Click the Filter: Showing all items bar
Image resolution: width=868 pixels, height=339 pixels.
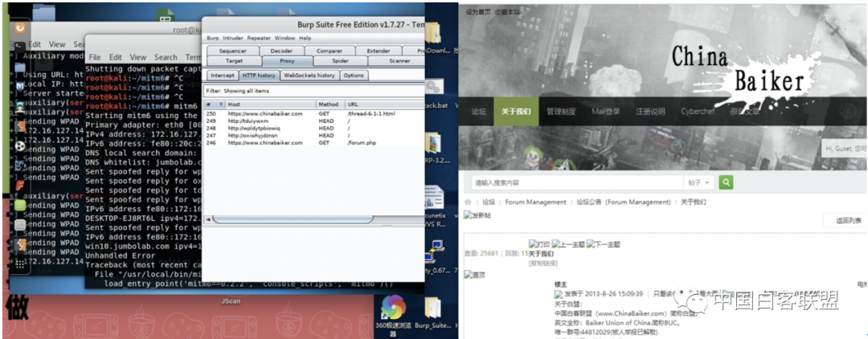pyautogui.click(x=314, y=91)
